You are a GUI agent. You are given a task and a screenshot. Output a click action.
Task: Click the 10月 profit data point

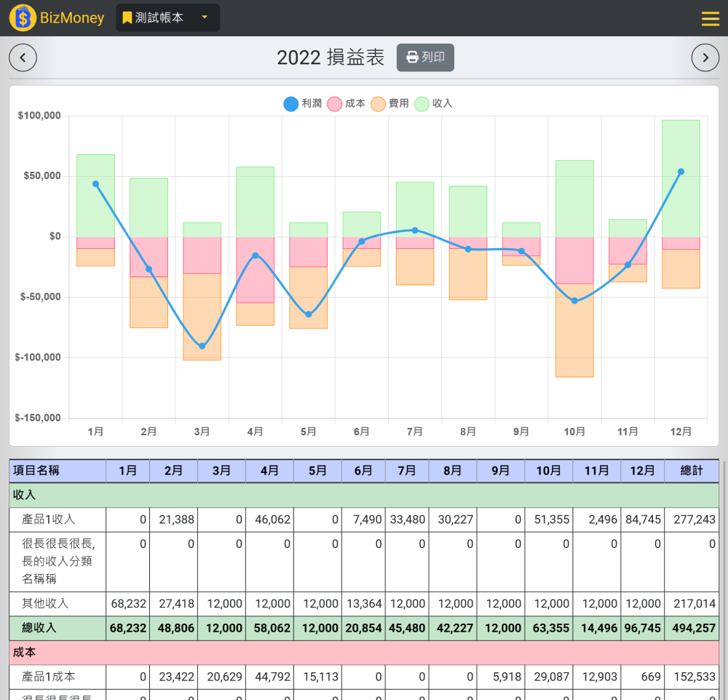pyautogui.click(x=575, y=301)
